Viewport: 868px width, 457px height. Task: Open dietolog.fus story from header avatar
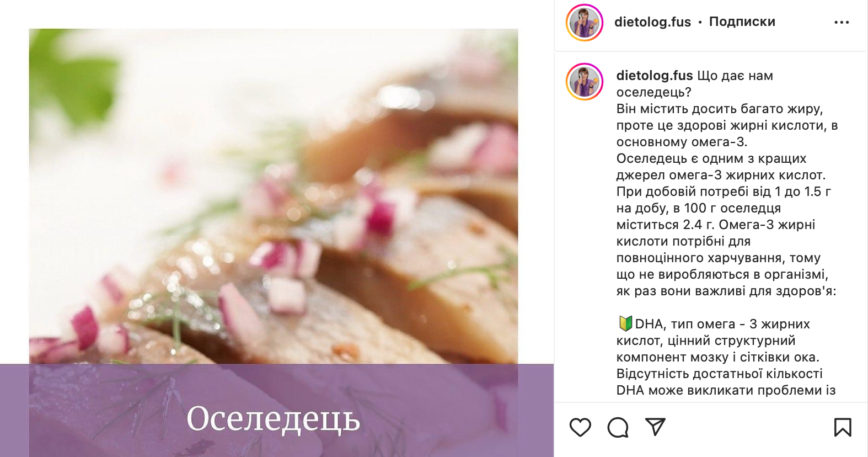click(x=585, y=23)
